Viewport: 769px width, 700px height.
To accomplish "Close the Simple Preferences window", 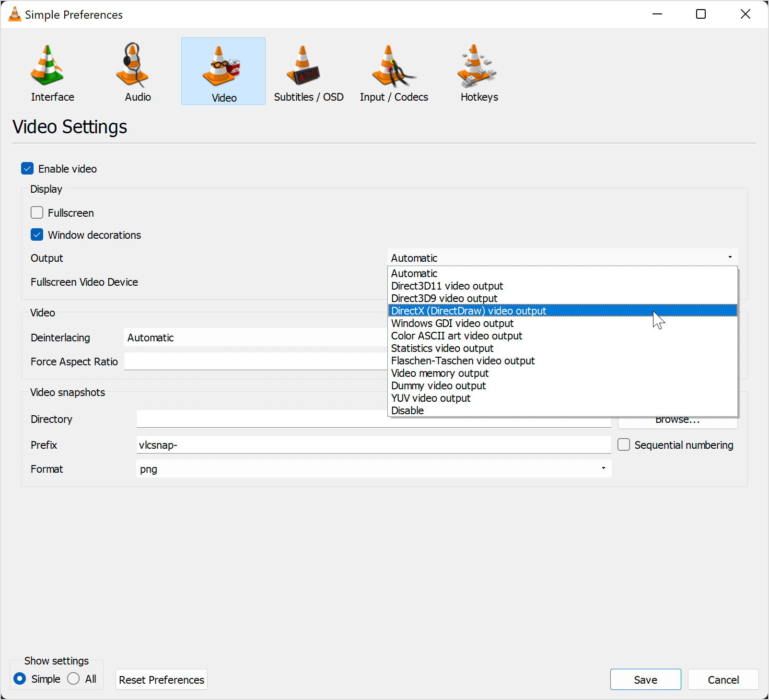I will 746,14.
